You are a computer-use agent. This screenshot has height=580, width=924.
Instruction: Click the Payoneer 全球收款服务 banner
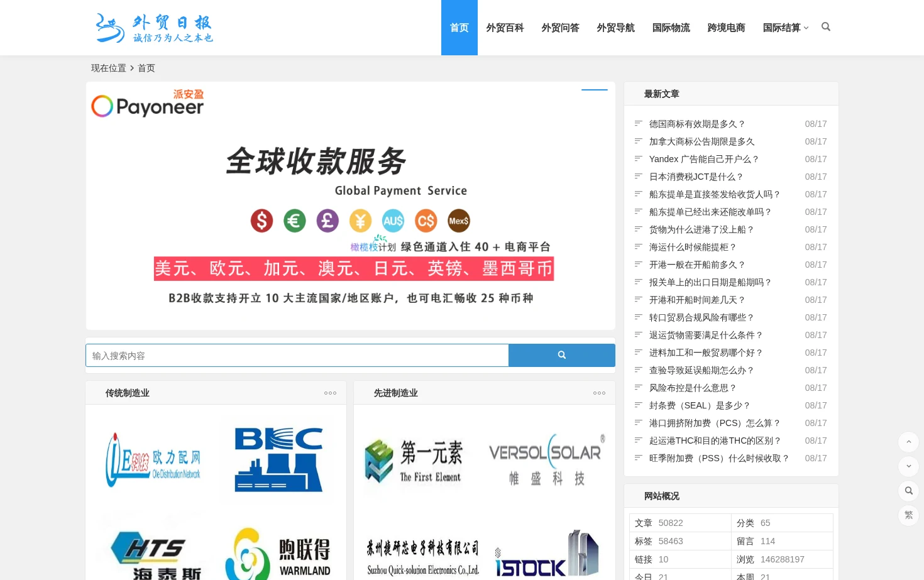pos(351,205)
